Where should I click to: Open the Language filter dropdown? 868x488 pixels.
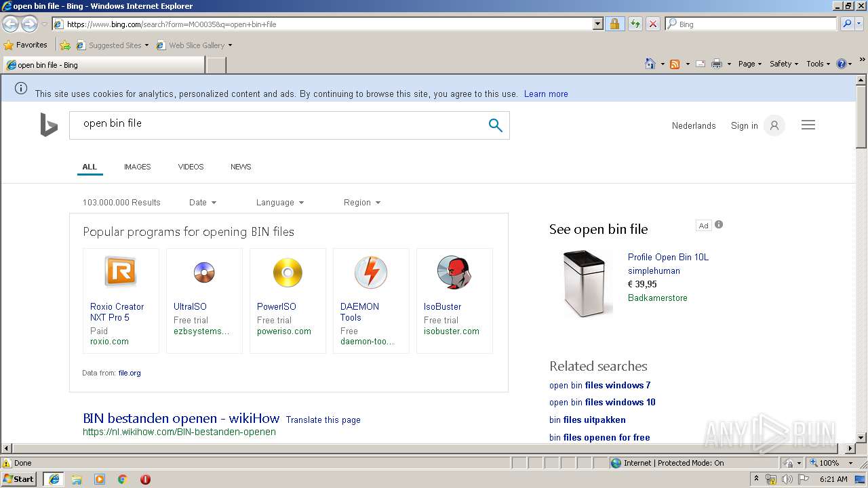[280, 202]
